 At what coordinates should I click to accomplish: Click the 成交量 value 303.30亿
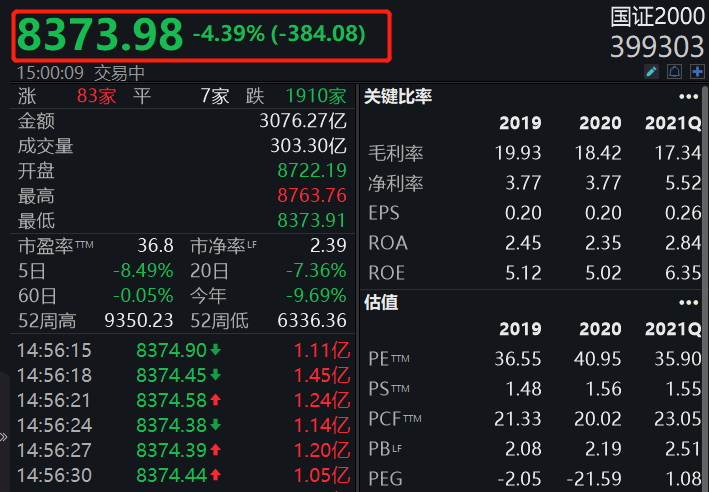coord(308,146)
